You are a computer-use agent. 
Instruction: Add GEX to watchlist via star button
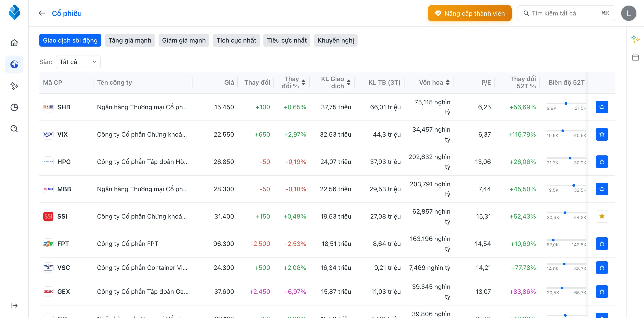click(x=602, y=291)
